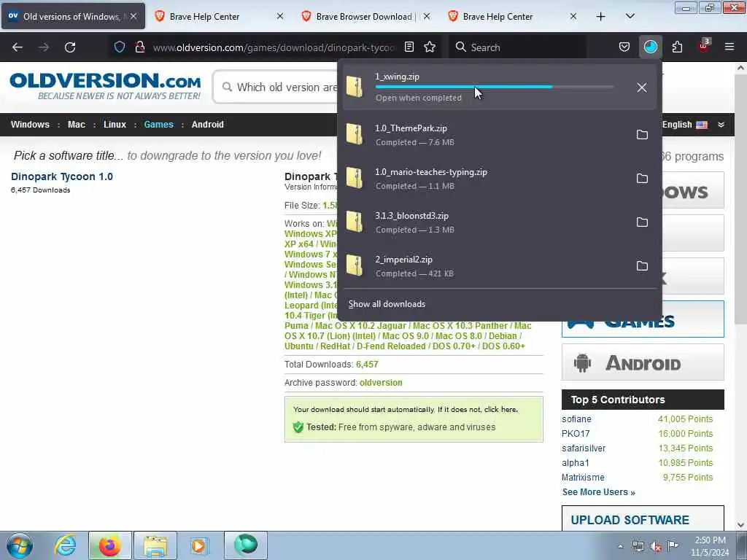The height and width of the screenshot is (560, 747).
Task: Click the muted volume tray icon
Action: (x=656, y=547)
